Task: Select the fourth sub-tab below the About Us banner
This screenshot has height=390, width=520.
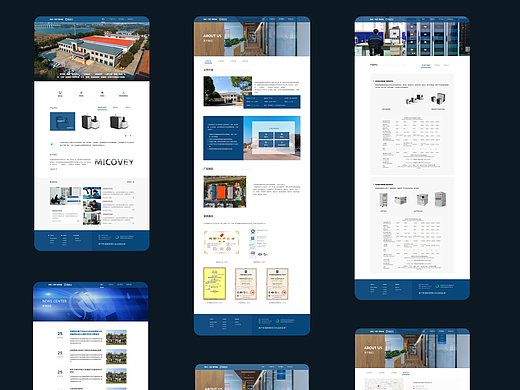Action: point(245,61)
